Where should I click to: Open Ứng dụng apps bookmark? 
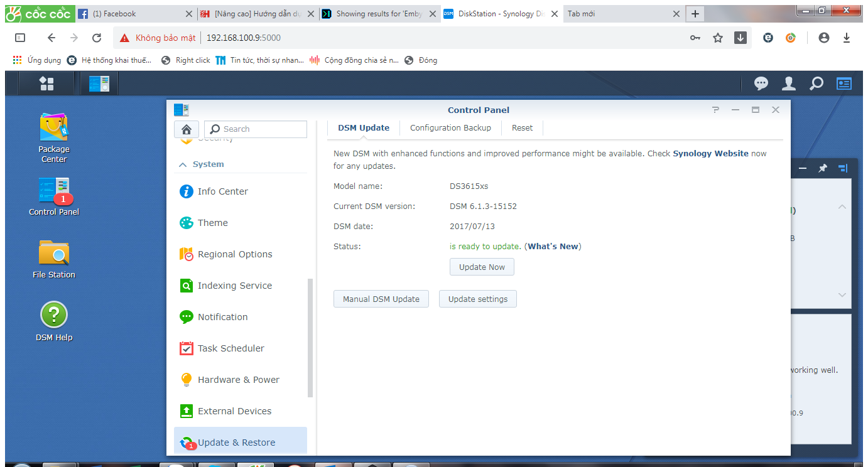(37, 60)
